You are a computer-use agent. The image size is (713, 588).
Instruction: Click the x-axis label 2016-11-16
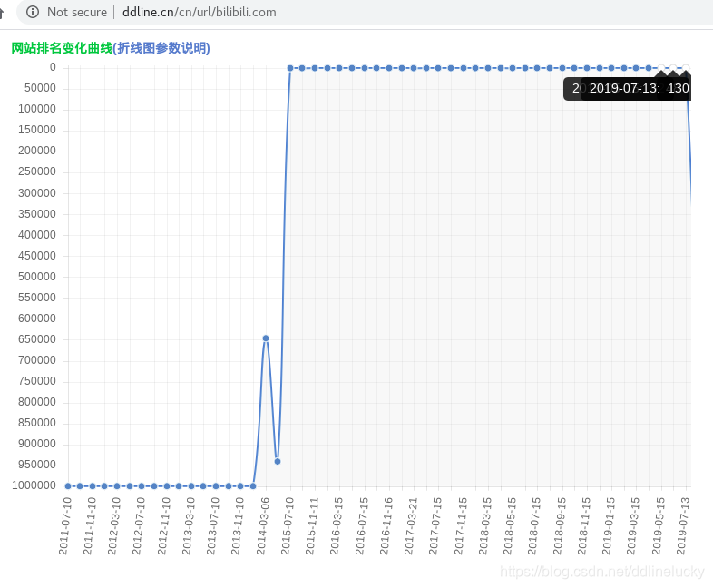tap(386, 526)
